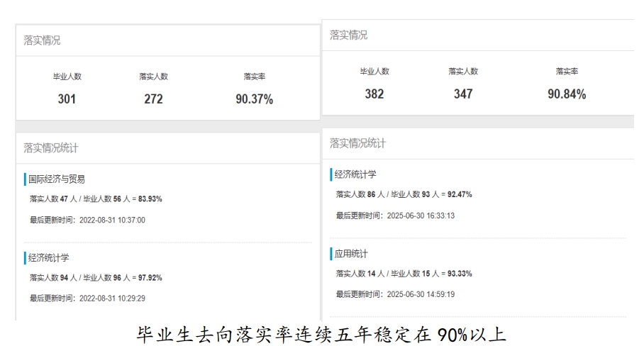
Task: Select graduate count value 382
Action: click(374, 94)
